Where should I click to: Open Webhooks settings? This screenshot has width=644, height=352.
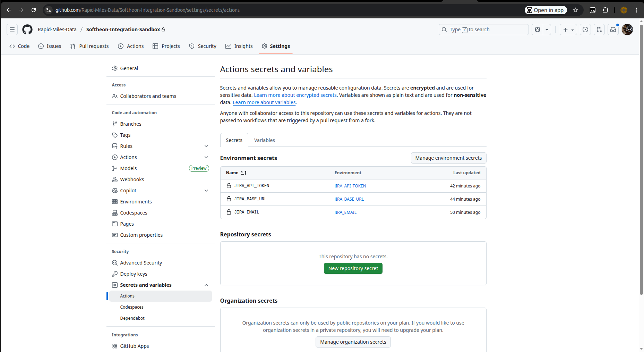(x=161, y=179)
